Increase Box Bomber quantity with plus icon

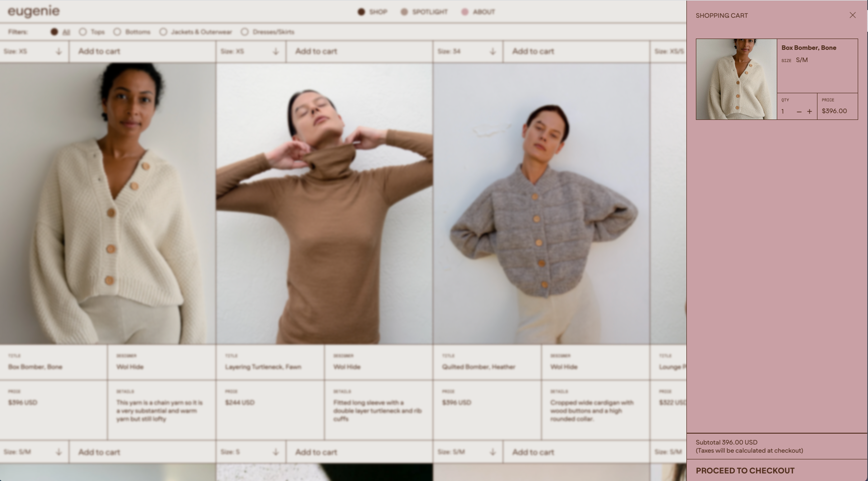(x=809, y=111)
